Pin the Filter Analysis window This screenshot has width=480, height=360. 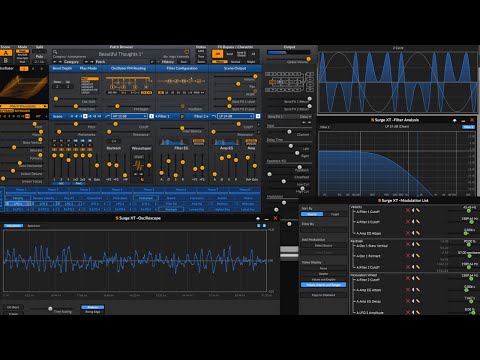coord(454,120)
